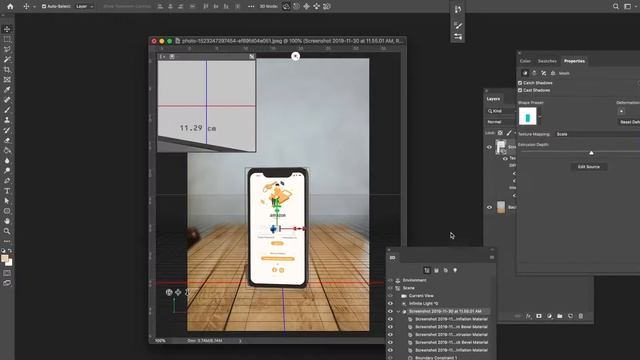Click the 3D Roll mode icon
This screenshot has height=360, width=640.
296,7
